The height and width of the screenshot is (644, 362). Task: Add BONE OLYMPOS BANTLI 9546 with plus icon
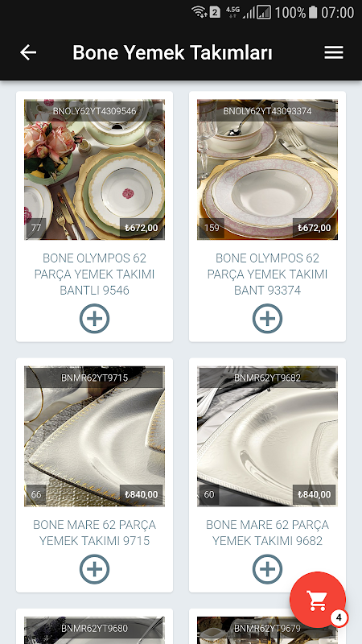click(94, 318)
